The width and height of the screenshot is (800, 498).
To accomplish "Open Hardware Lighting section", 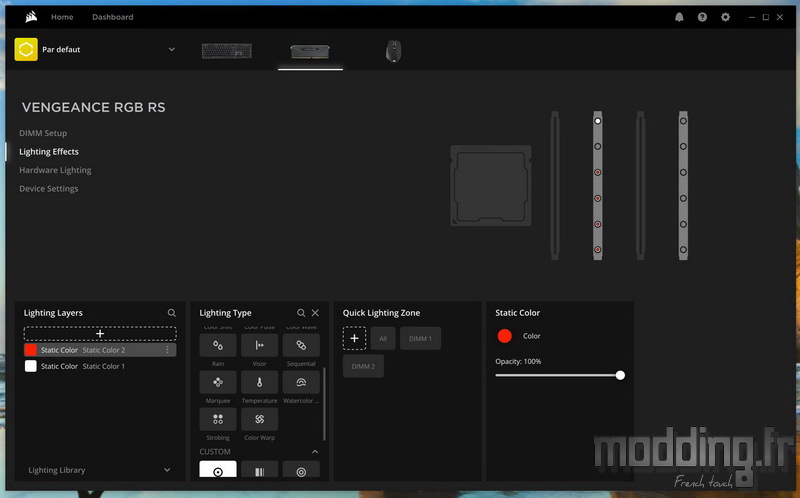I will (55, 170).
